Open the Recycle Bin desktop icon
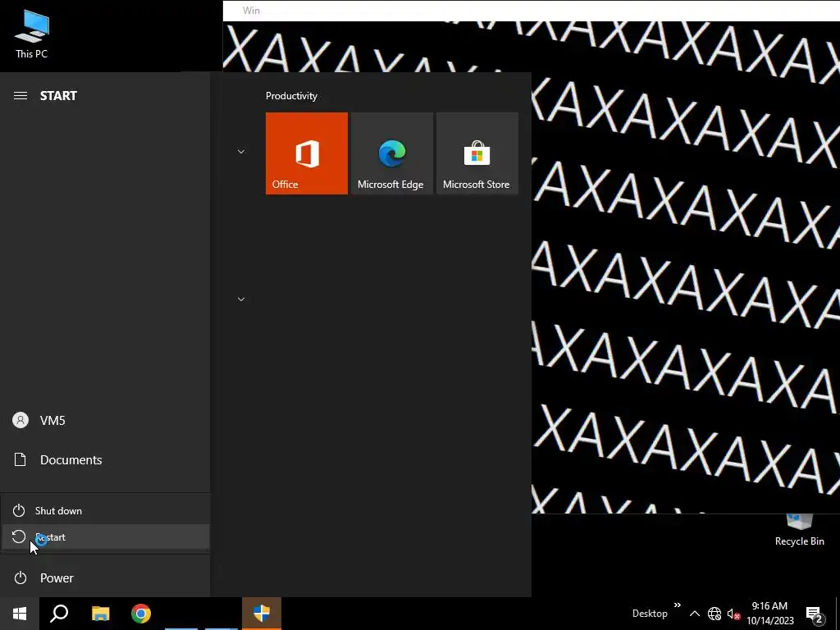This screenshot has height=630, width=840. pyautogui.click(x=799, y=531)
